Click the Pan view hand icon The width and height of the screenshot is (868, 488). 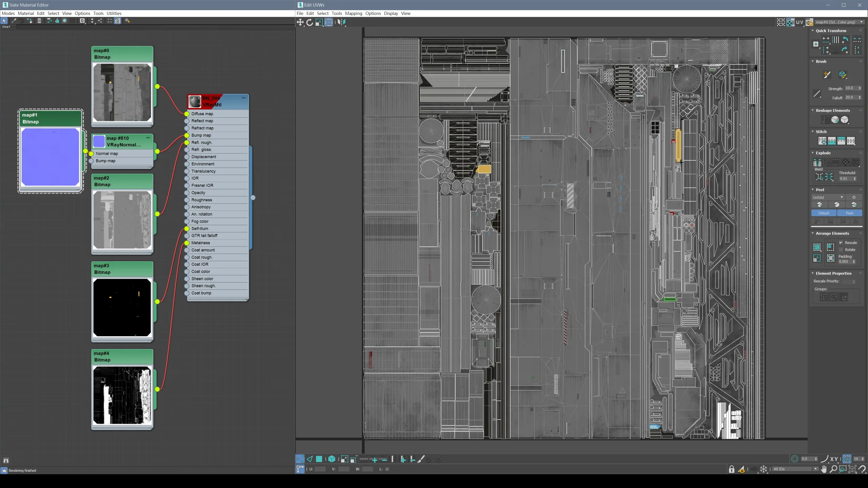(824, 469)
